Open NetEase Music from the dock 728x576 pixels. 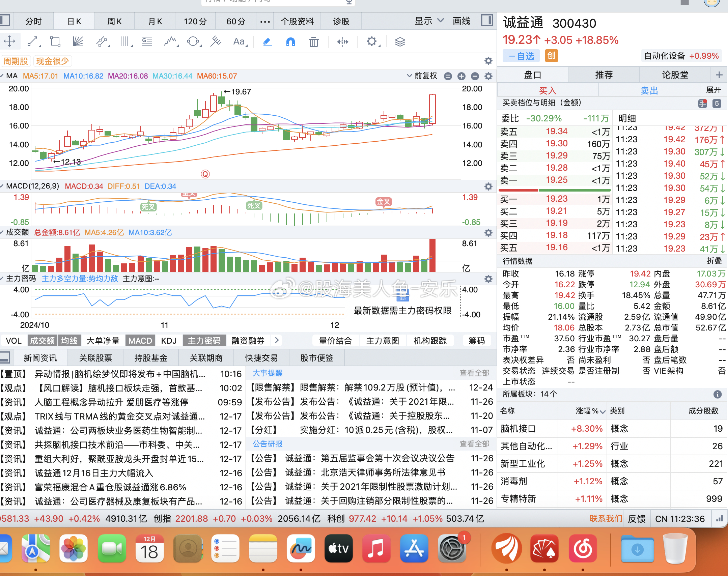(583, 549)
